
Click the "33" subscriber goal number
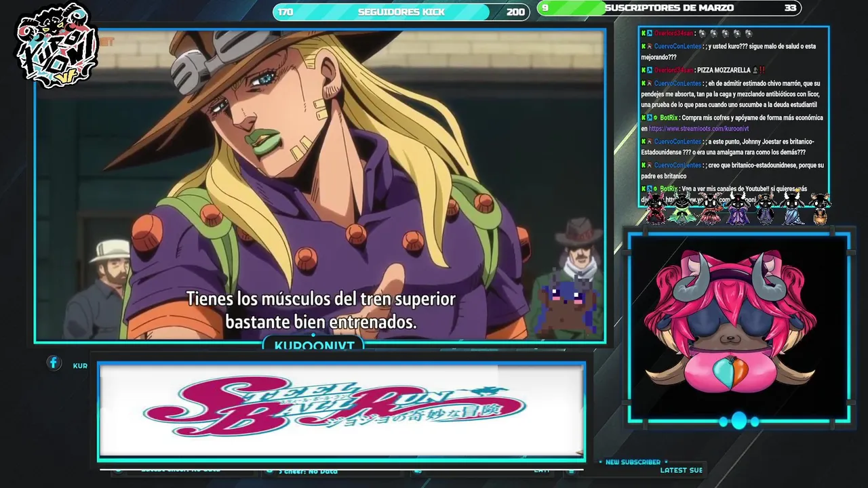click(x=790, y=8)
